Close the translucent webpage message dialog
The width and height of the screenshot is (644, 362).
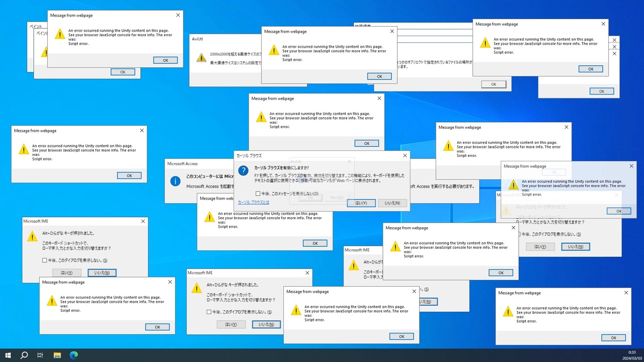(631, 166)
